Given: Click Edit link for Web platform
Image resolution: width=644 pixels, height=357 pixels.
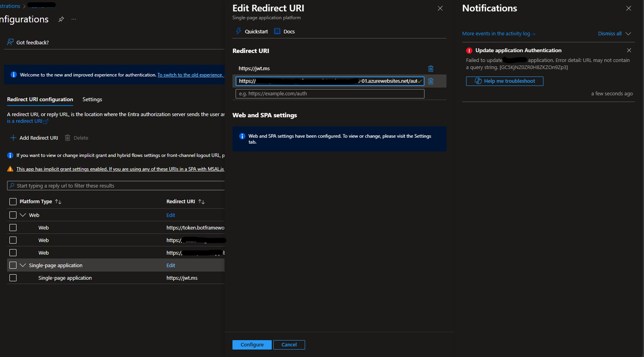Looking at the screenshot, I should pyautogui.click(x=171, y=215).
